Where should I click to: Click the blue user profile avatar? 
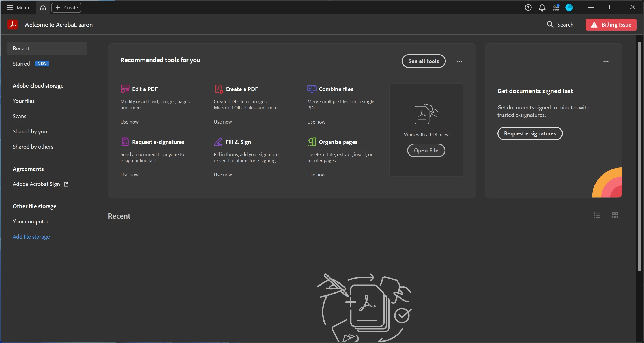(x=569, y=8)
